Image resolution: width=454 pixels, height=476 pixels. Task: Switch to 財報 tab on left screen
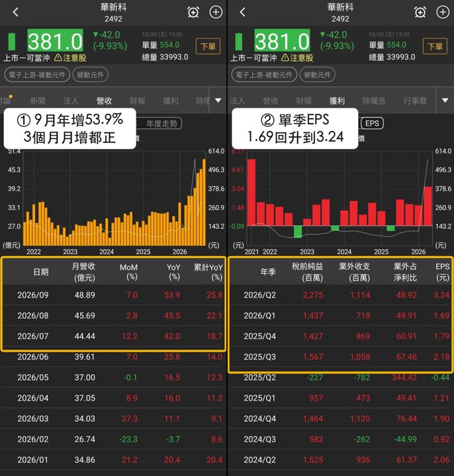138,100
